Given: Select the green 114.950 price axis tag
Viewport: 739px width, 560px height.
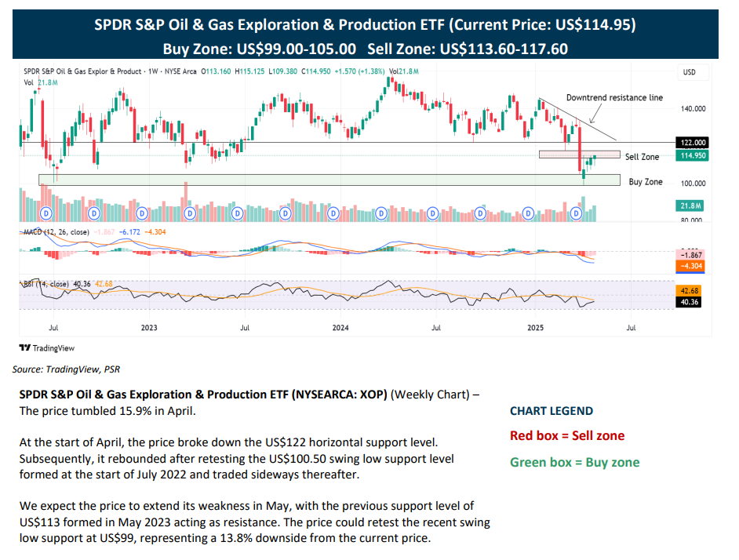Looking at the screenshot, I should pyautogui.click(x=693, y=155).
